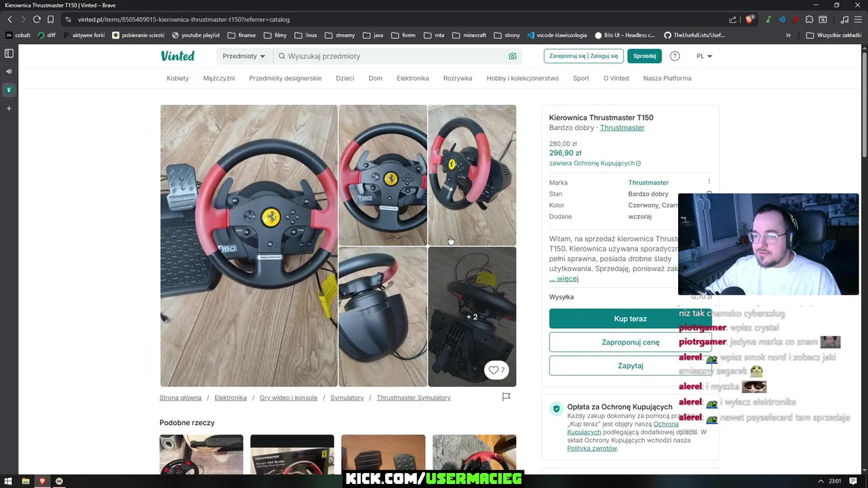Report listing with the flag icon
This screenshot has width=868, height=488.
[x=506, y=397]
